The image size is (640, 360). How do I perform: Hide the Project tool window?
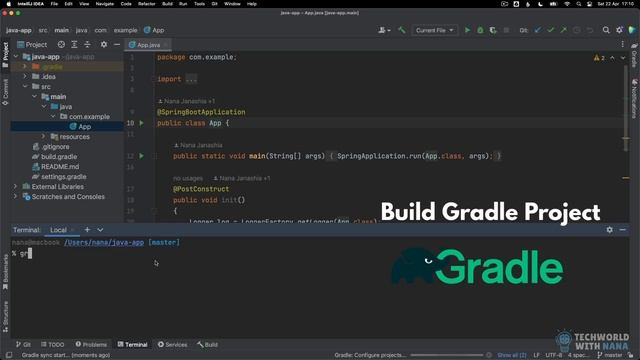coord(117,44)
